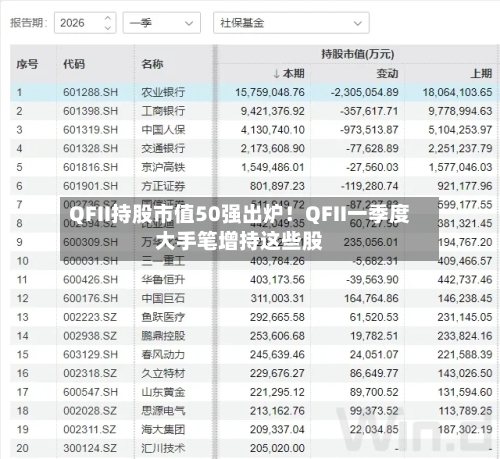This screenshot has height=459, width=500.
Task: Click the 序号 column header
Action: coord(27,64)
